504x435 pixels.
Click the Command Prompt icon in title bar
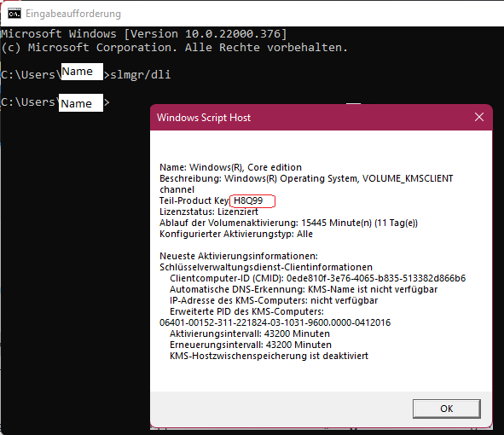[14, 14]
